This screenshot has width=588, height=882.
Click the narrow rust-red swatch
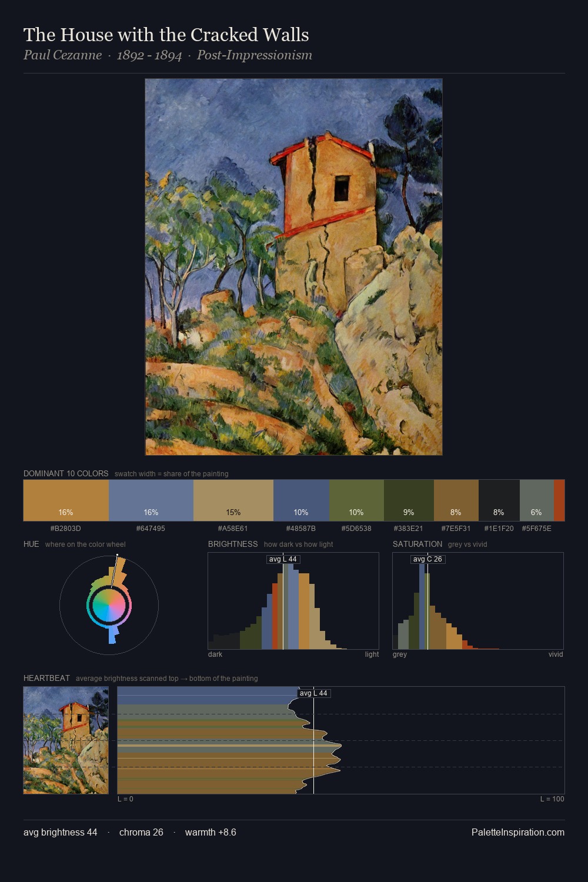click(x=559, y=500)
